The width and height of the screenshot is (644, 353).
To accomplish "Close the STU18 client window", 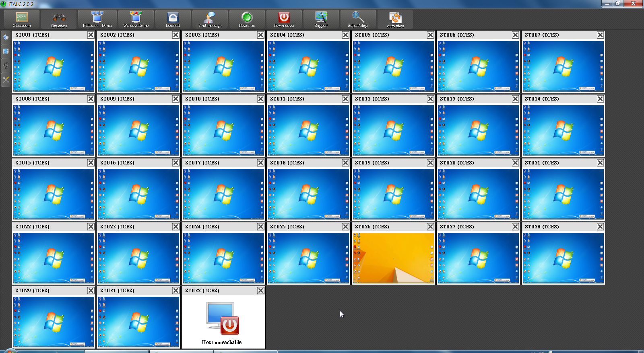I will click(x=346, y=163).
